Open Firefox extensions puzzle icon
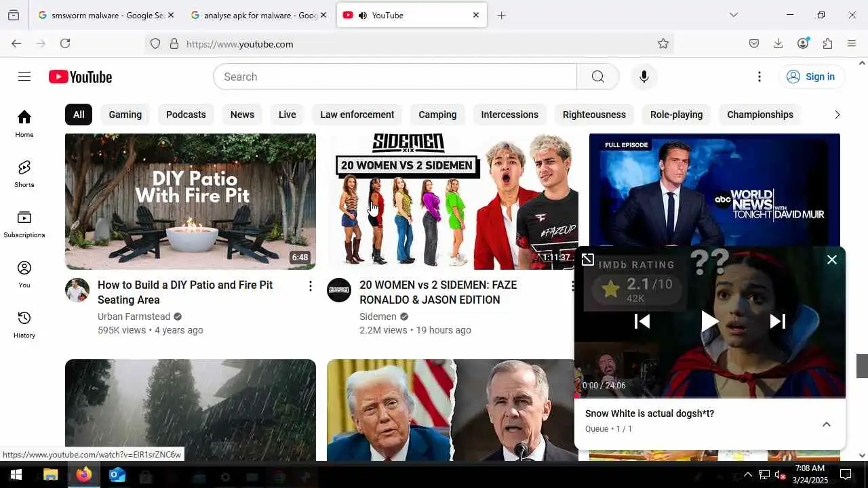Image resolution: width=868 pixels, height=488 pixels. [x=827, y=43]
